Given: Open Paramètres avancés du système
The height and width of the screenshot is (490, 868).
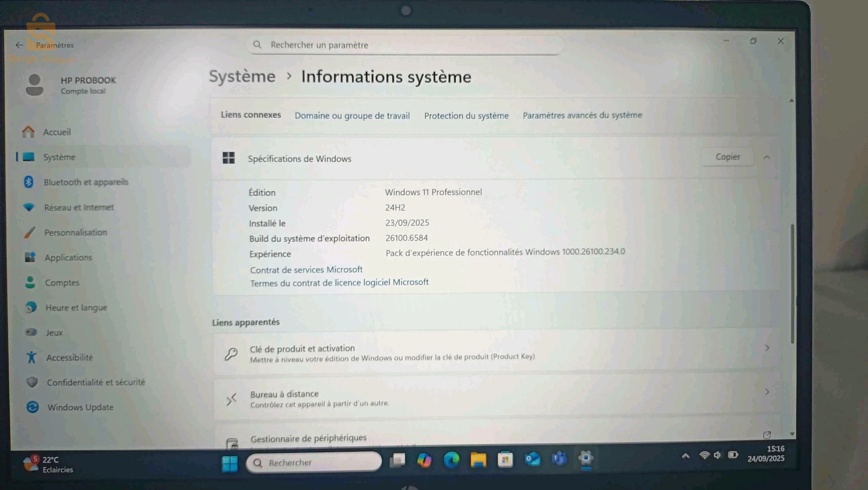Looking at the screenshot, I should (582, 115).
